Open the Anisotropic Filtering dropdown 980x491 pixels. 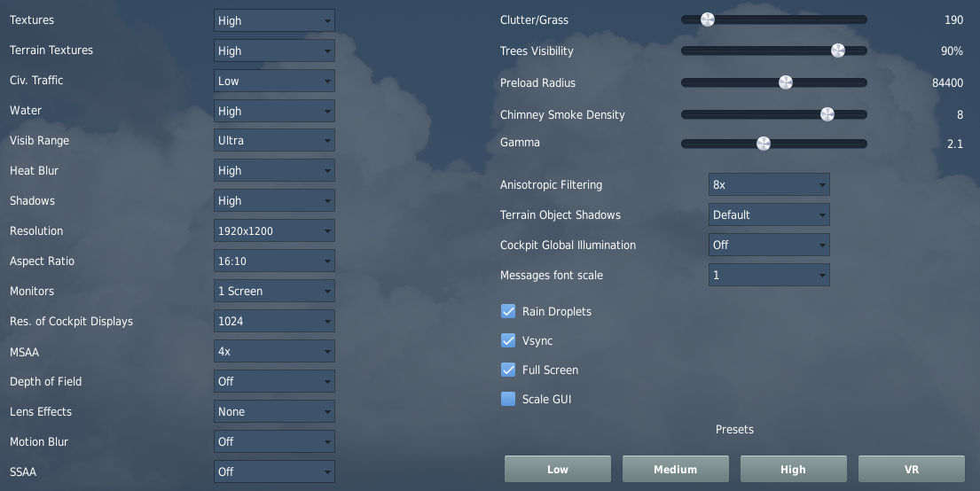pos(770,185)
